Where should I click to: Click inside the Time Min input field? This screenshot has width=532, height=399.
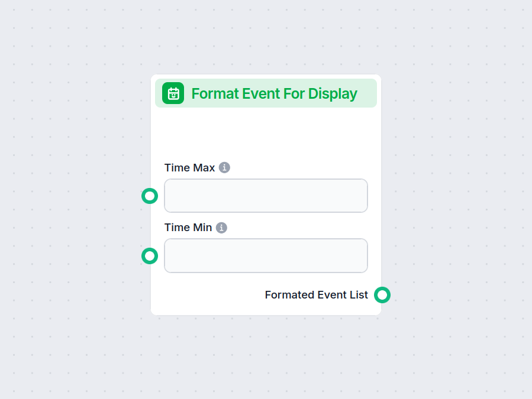pyautogui.click(x=266, y=256)
